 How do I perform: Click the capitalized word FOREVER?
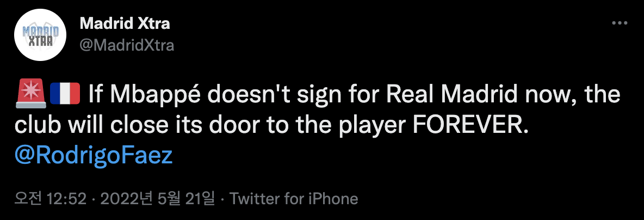coord(470,126)
